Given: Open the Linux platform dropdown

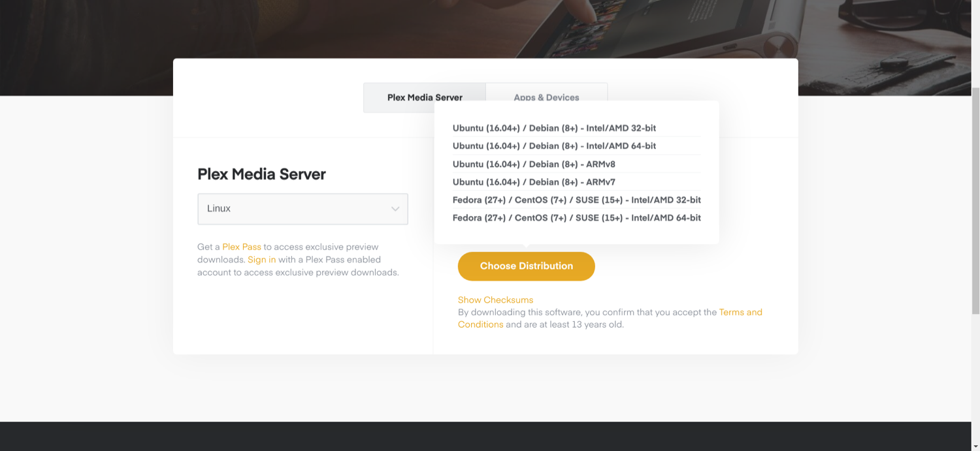Looking at the screenshot, I should pos(302,209).
